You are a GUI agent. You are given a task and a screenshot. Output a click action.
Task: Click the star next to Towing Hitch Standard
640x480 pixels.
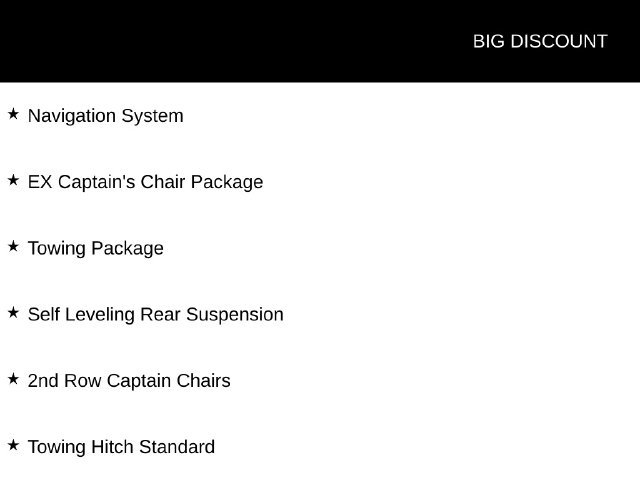[13, 445]
